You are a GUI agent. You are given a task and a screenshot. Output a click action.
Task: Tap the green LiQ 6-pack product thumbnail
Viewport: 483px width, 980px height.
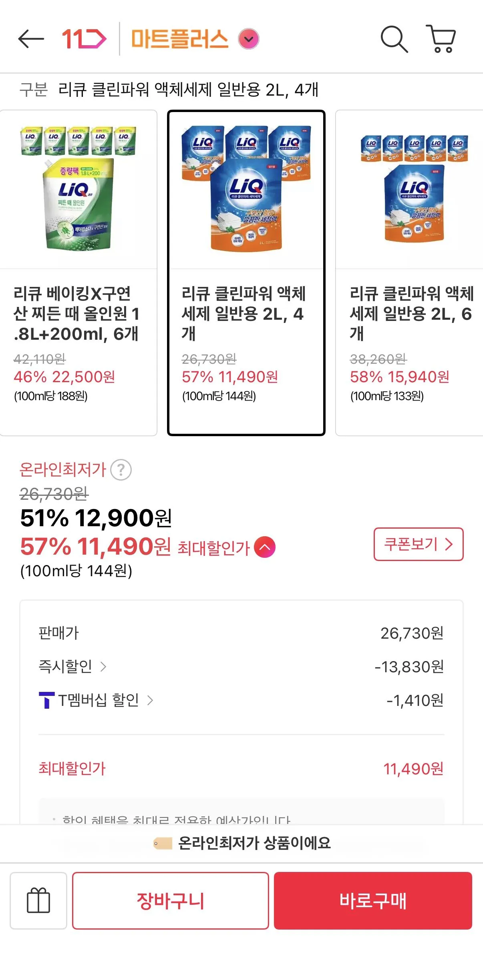click(78, 188)
